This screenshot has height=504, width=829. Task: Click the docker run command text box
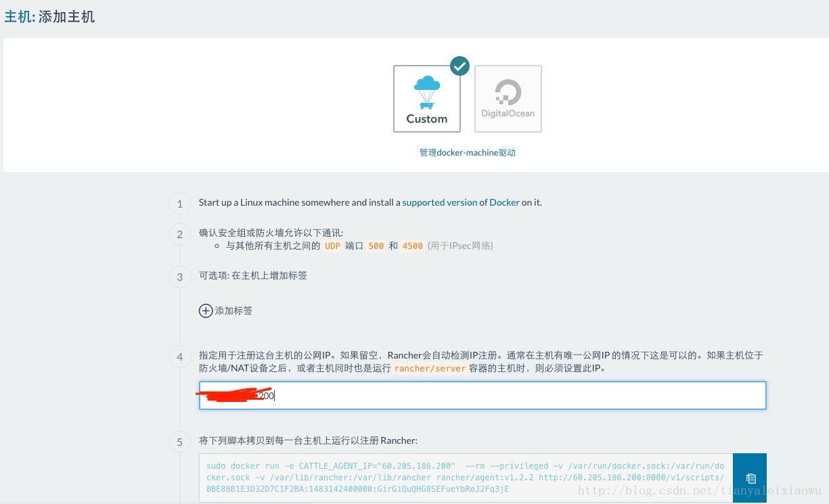(x=466, y=478)
